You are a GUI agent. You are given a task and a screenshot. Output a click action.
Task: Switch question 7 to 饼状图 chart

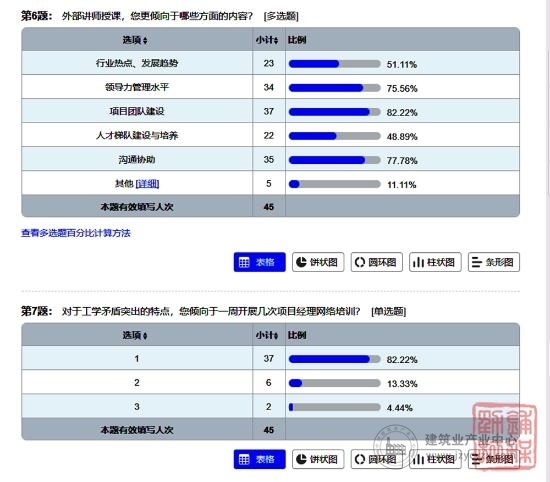pyautogui.click(x=318, y=459)
